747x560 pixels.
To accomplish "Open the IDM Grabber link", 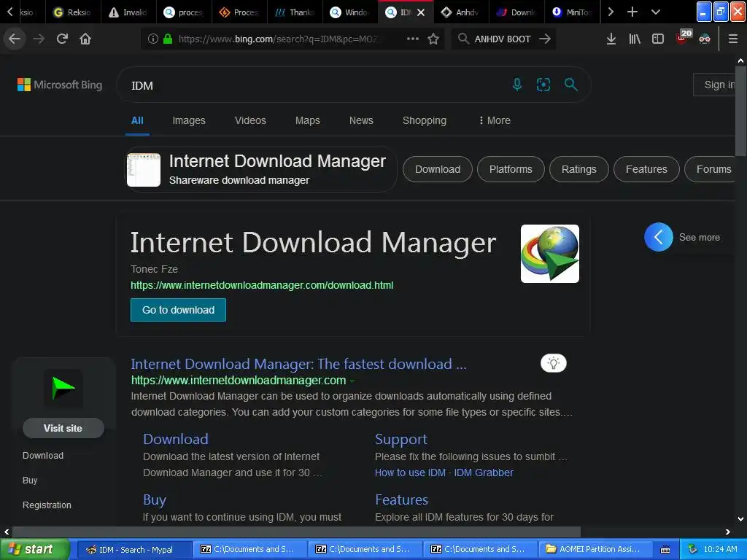I will pyautogui.click(x=484, y=472).
